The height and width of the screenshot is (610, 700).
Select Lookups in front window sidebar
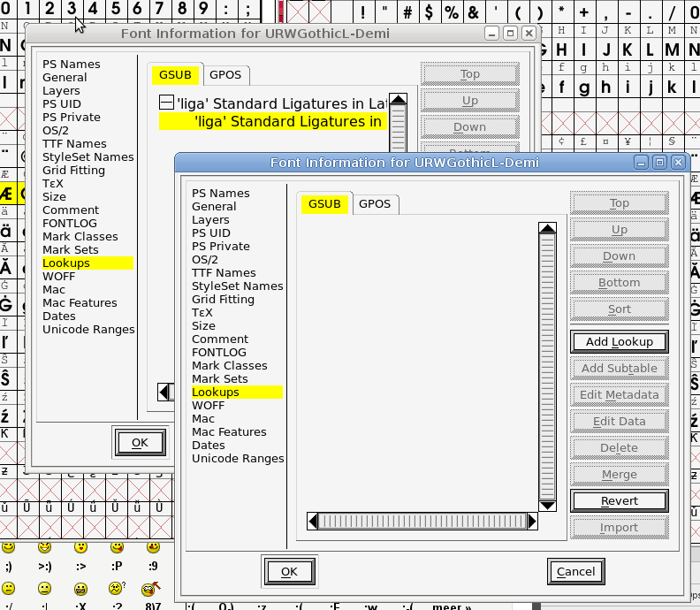point(237,392)
